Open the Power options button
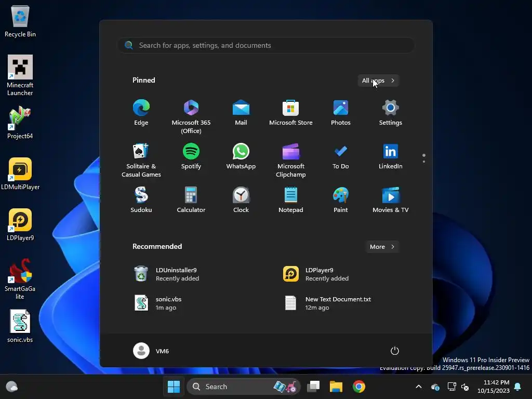Screen dimensions: 532x399 click(x=395, y=351)
